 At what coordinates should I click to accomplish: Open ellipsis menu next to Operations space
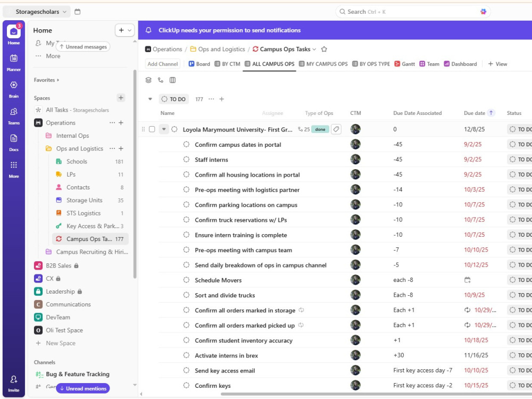click(112, 123)
